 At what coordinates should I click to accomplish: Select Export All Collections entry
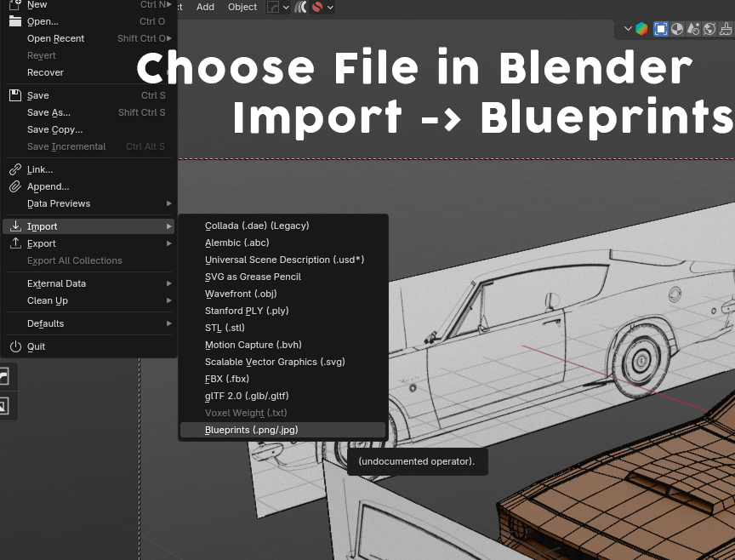(75, 260)
